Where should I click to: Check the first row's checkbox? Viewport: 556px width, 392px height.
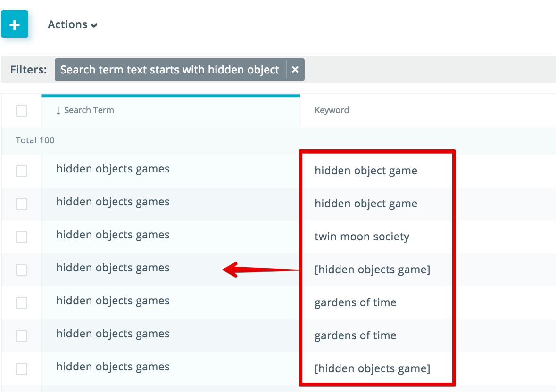[22, 171]
